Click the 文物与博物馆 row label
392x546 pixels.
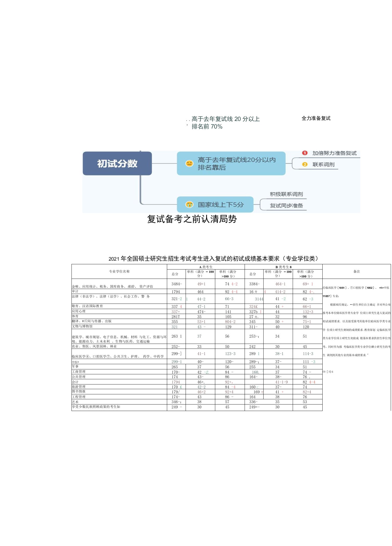click(x=82, y=326)
